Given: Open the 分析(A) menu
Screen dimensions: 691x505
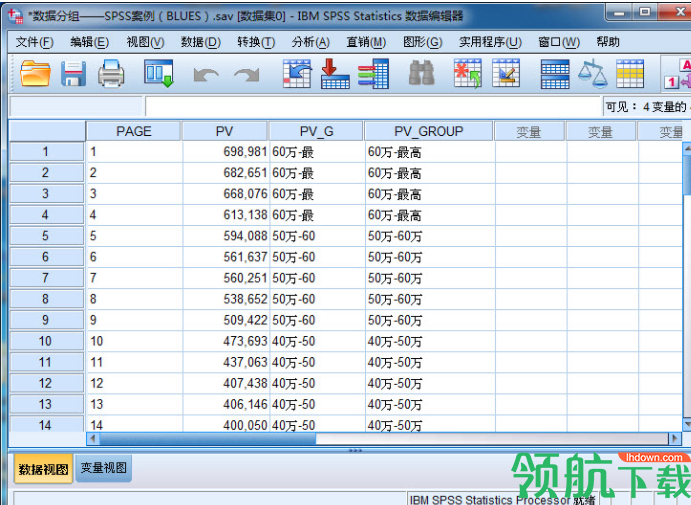Looking at the screenshot, I should pyautogui.click(x=311, y=42).
